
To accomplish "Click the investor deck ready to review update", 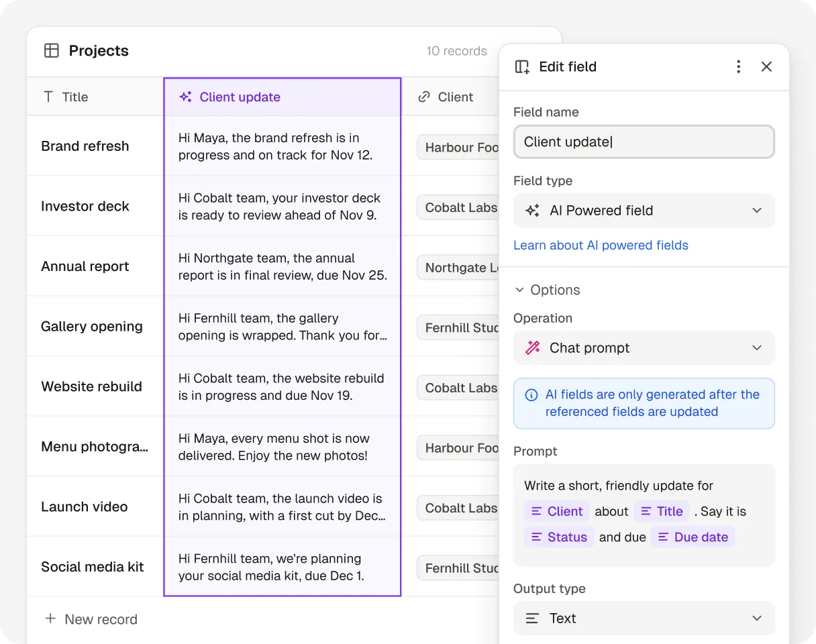I will [283, 206].
